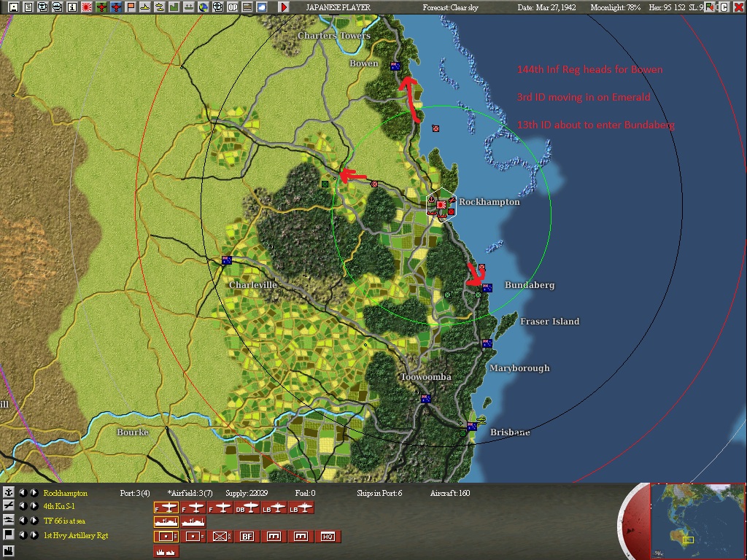This screenshot has width=747, height=560.
Task: Open the weather cloud icon
Action: point(262,7)
